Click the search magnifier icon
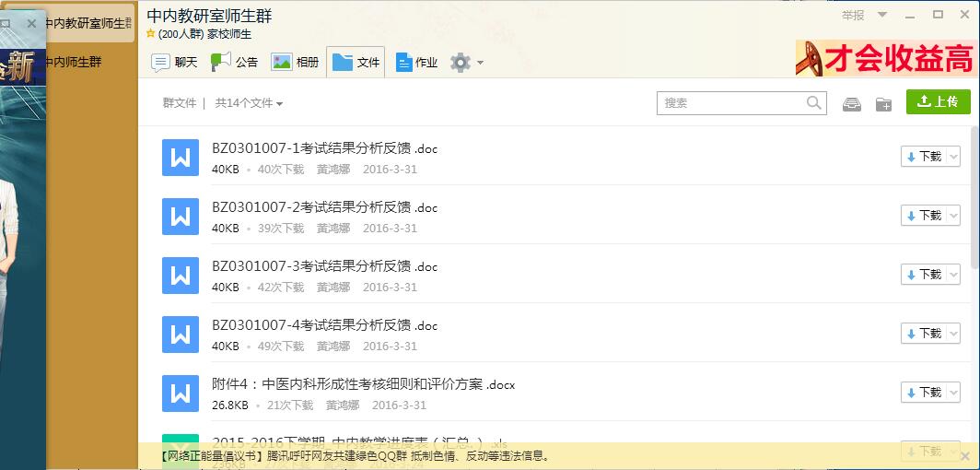The image size is (980, 470). [813, 103]
